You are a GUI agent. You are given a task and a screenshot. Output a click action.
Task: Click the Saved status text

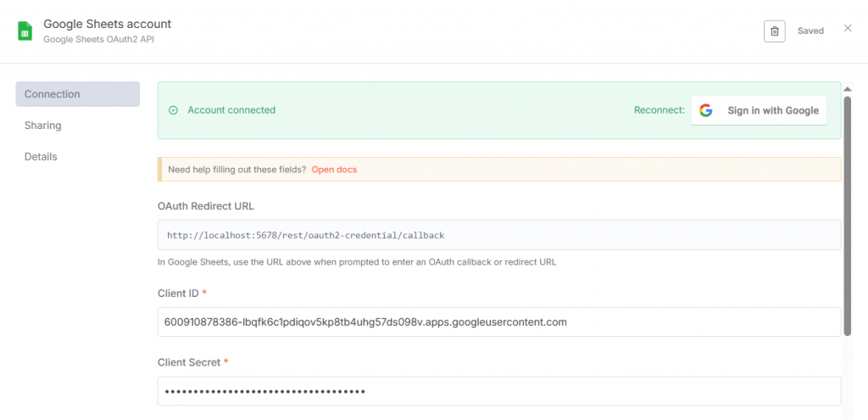810,31
